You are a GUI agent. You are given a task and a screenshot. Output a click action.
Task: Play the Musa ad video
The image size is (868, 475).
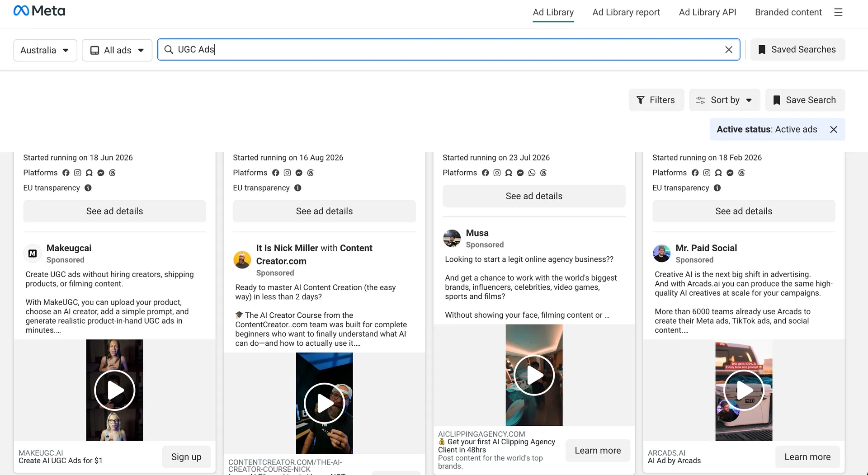[x=534, y=375]
